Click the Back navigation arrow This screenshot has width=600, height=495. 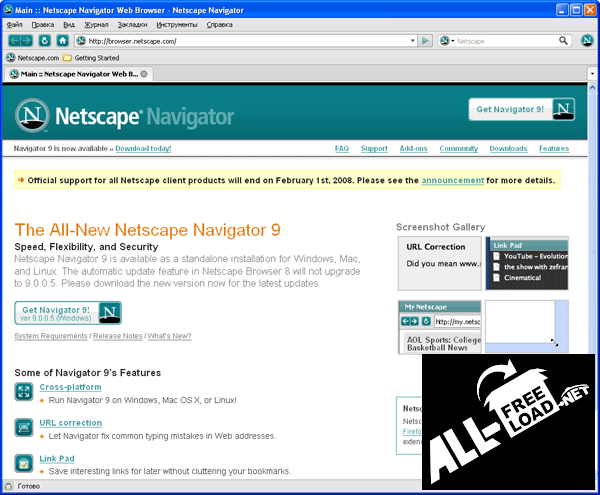14,41
